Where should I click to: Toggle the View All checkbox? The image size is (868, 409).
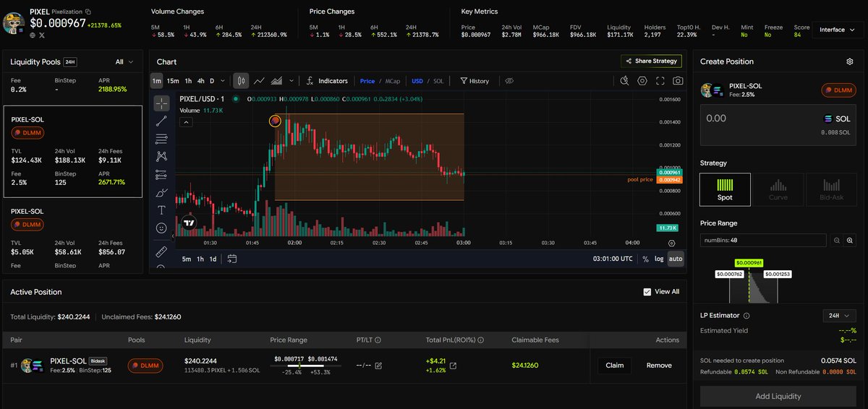click(647, 292)
